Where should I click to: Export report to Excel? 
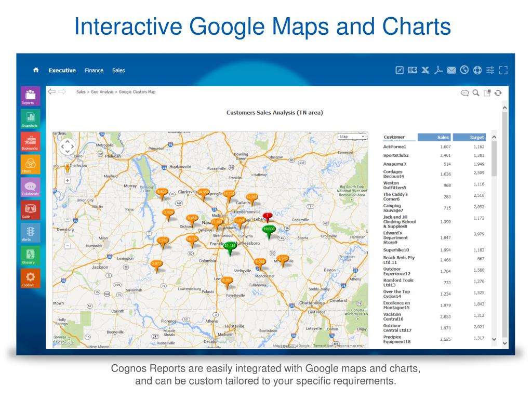coord(425,70)
